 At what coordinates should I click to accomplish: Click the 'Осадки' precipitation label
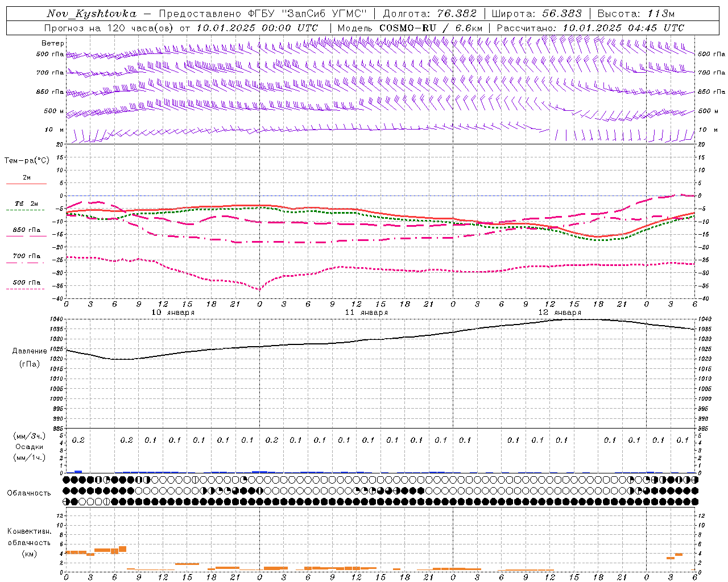tap(28, 447)
